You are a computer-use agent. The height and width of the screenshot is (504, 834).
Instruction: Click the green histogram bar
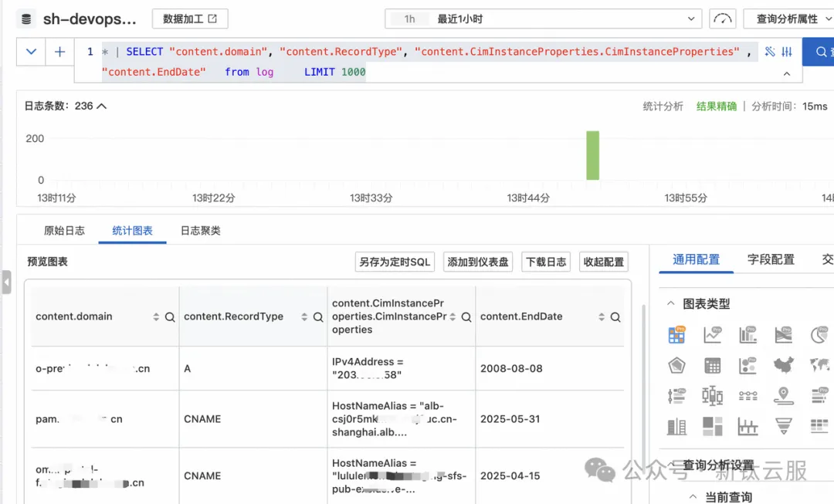click(x=592, y=155)
